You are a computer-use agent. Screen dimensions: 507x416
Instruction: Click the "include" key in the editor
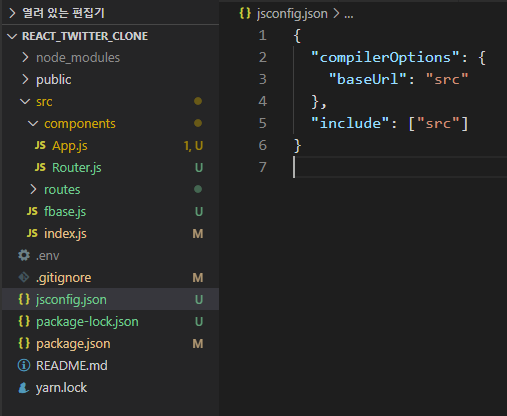(x=350, y=123)
